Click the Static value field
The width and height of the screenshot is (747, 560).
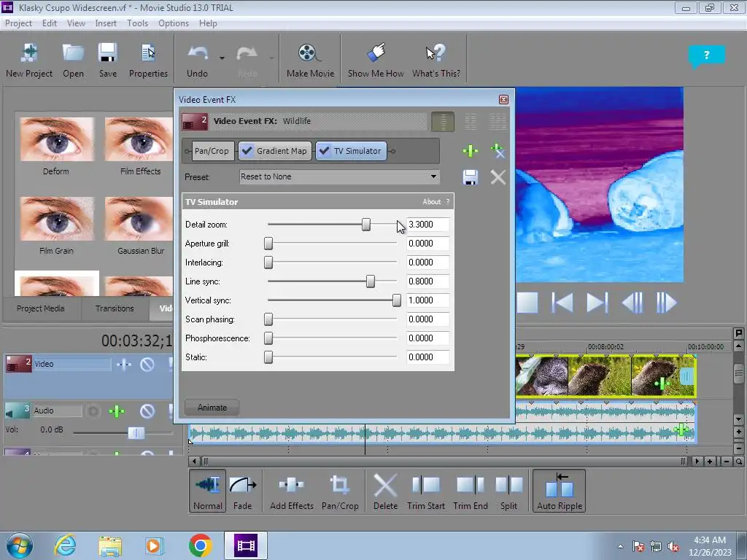tap(427, 357)
